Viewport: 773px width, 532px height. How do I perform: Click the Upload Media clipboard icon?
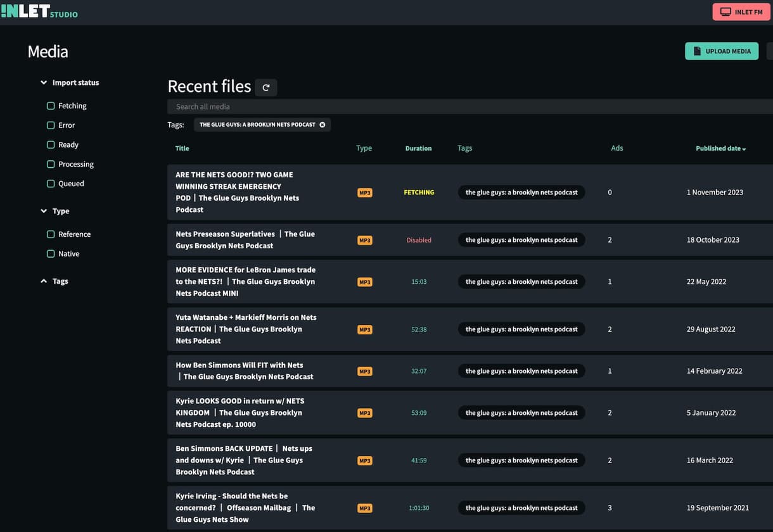[696, 50]
